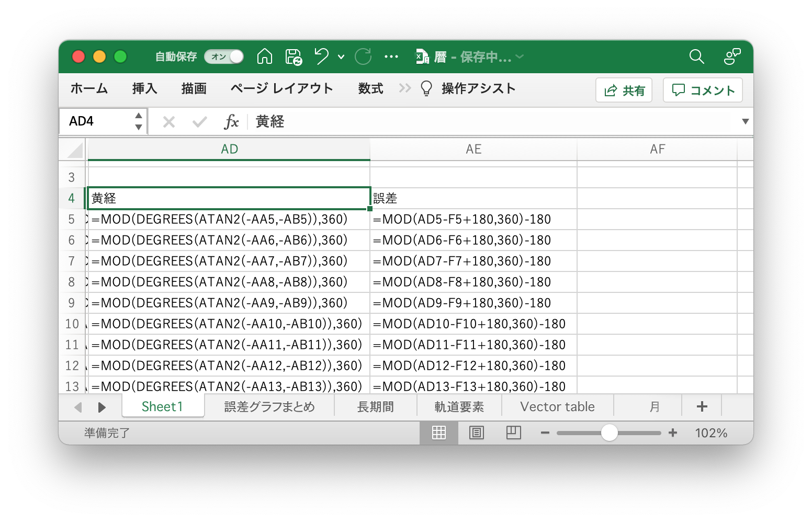The width and height of the screenshot is (812, 522).
Task: Zoom out with the minus button
Action: click(x=545, y=433)
